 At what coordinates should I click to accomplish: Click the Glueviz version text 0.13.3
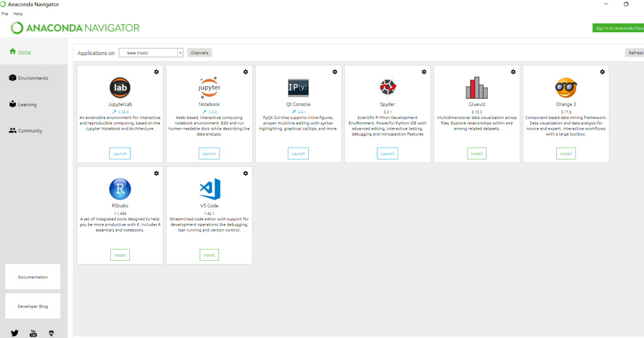click(476, 112)
